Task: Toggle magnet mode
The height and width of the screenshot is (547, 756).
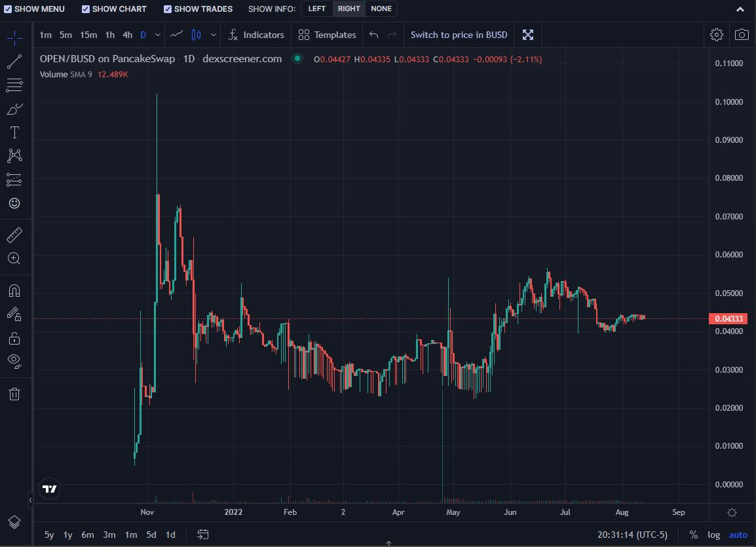Action: coord(14,291)
